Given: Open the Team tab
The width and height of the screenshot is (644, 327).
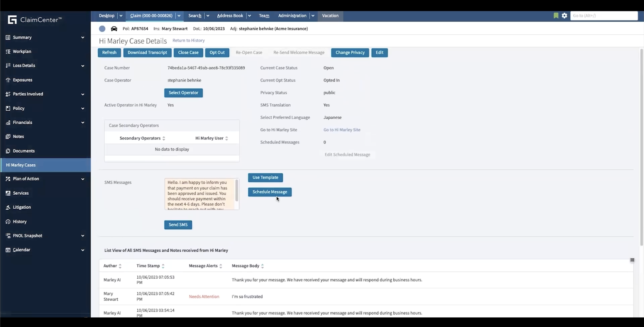Looking at the screenshot, I should click(x=264, y=16).
